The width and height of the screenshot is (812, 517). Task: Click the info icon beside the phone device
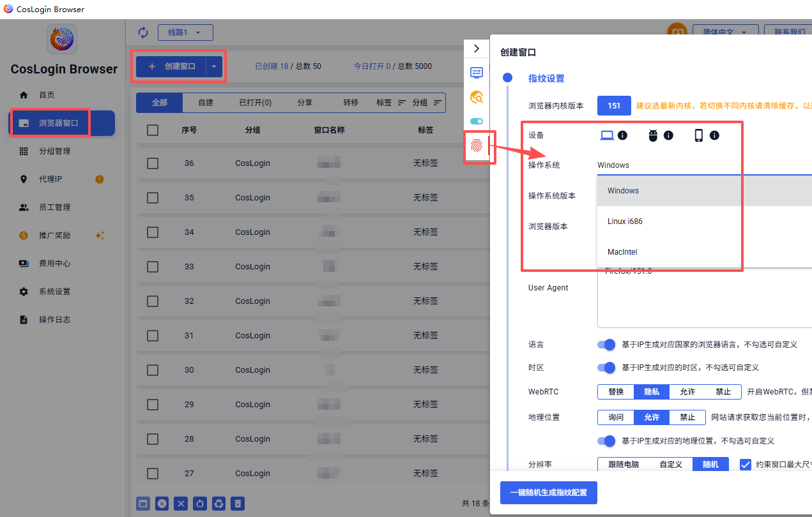[x=715, y=135]
